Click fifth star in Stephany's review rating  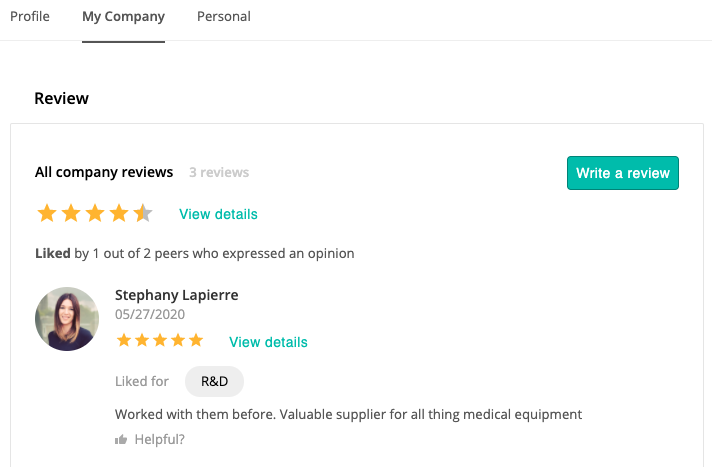click(195, 341)
